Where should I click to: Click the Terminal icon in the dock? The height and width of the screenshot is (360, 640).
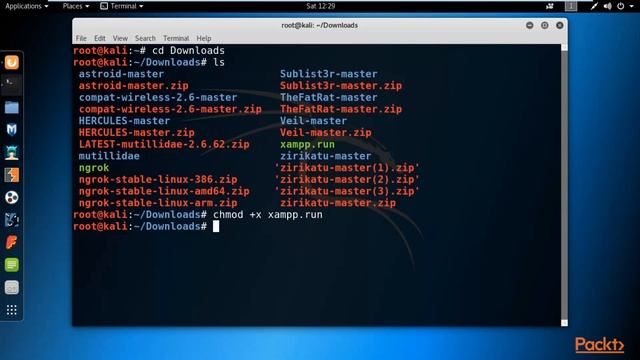[x=11, y=85]
